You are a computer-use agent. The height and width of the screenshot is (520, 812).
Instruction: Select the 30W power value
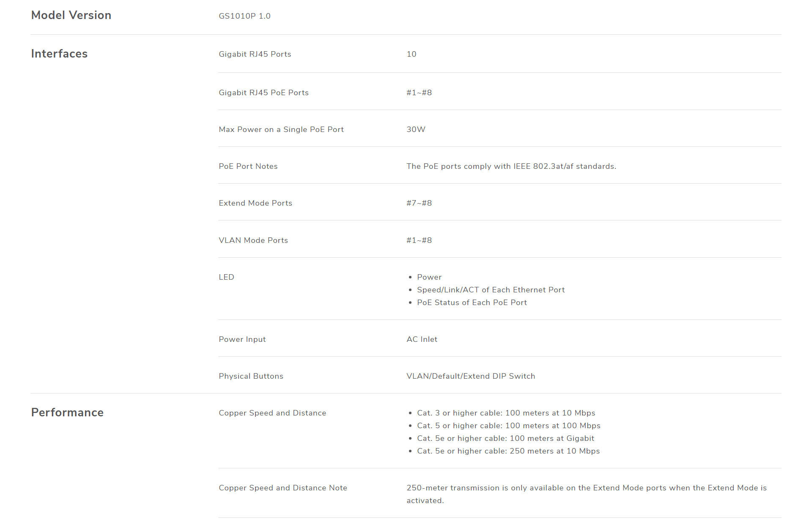[x=416, y=129]
